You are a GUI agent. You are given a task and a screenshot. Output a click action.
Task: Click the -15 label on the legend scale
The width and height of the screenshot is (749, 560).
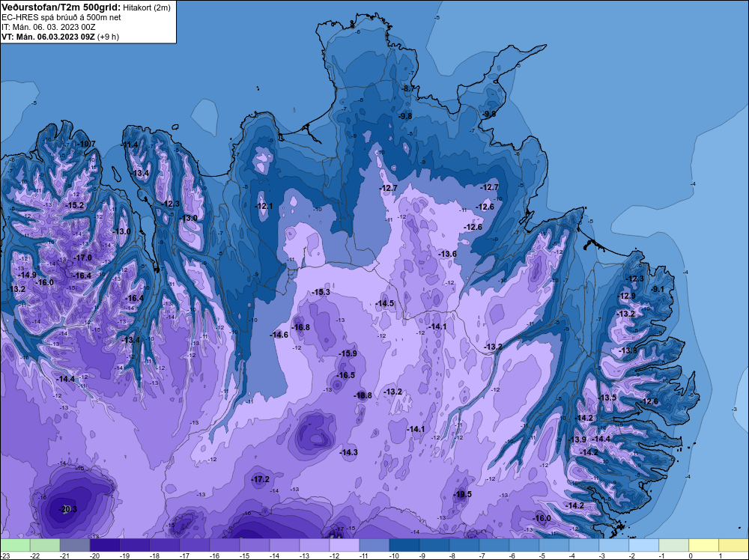pyautogui.click(x=244, y=556)
